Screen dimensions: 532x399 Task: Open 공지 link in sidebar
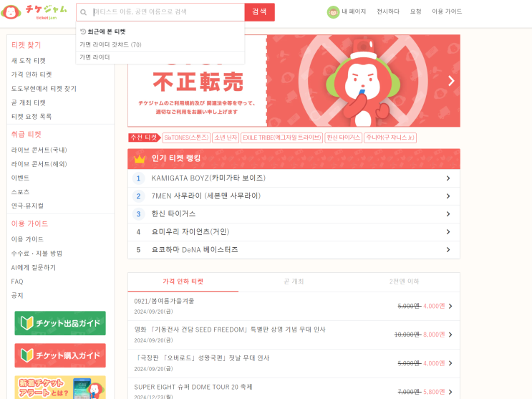point(17,295)
